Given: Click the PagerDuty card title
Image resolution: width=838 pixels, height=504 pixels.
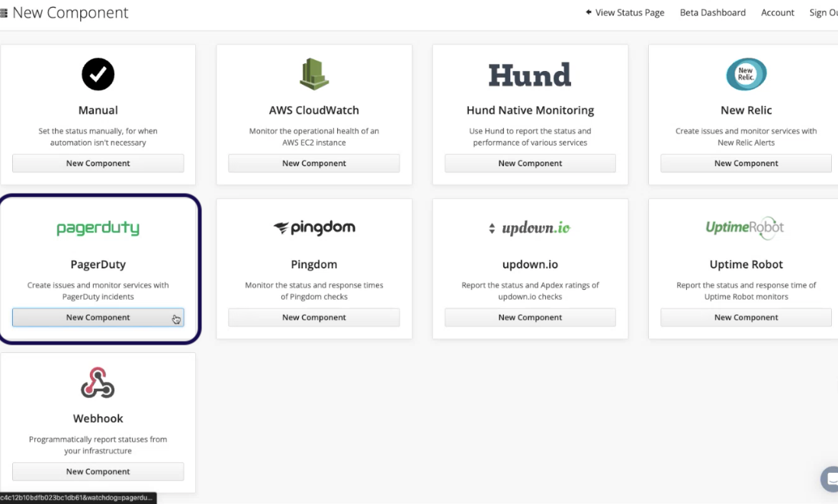Looking at the screenshot, I should tap(98, 265).
